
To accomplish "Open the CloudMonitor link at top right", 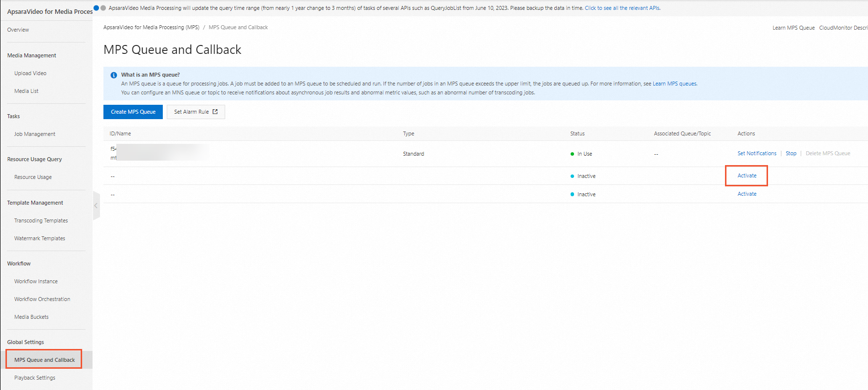I will point(843,28).
